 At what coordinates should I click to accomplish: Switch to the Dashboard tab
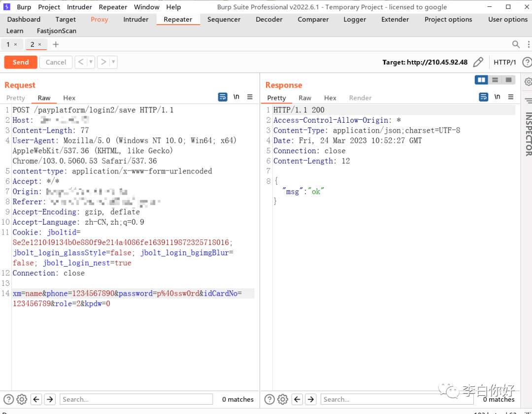[24, 19]
